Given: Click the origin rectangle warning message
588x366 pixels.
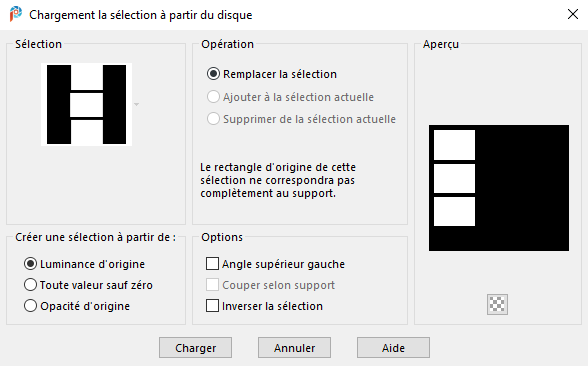Looking at the screenshot, I should click(x=278, y=180).
